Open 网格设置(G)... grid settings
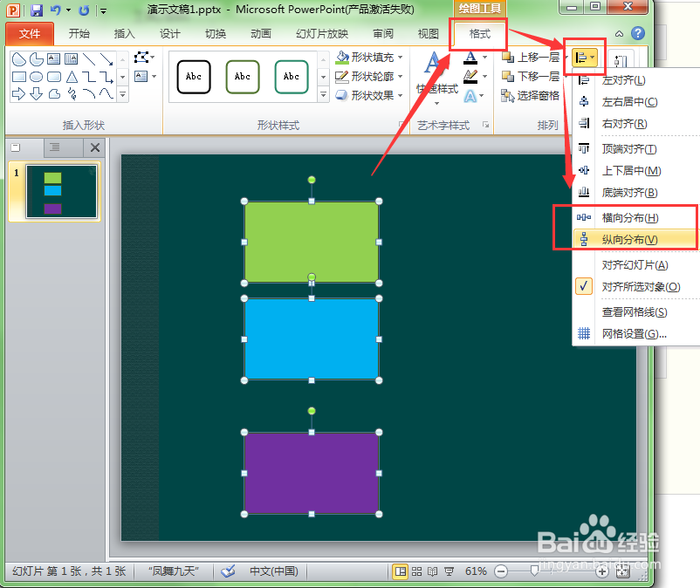This screenshot has height=588, width=700. pyautogui.click(x=635, y=334)
